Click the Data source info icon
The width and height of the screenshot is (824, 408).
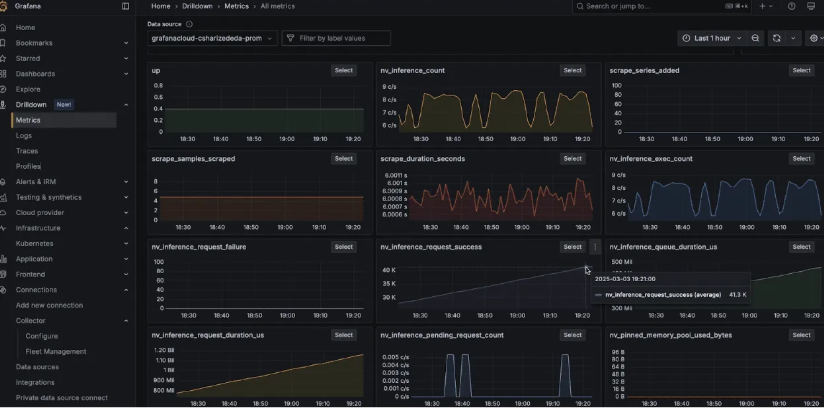(190, 23)
